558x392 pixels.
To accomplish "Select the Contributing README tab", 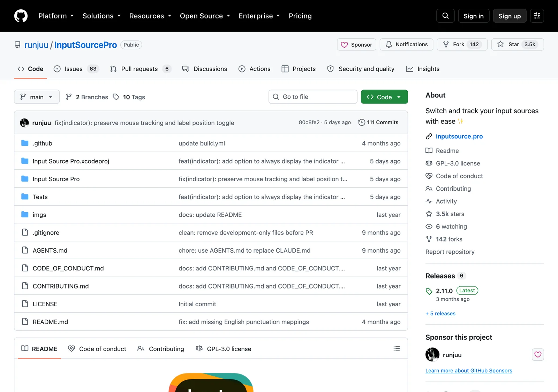I will 161,349.
